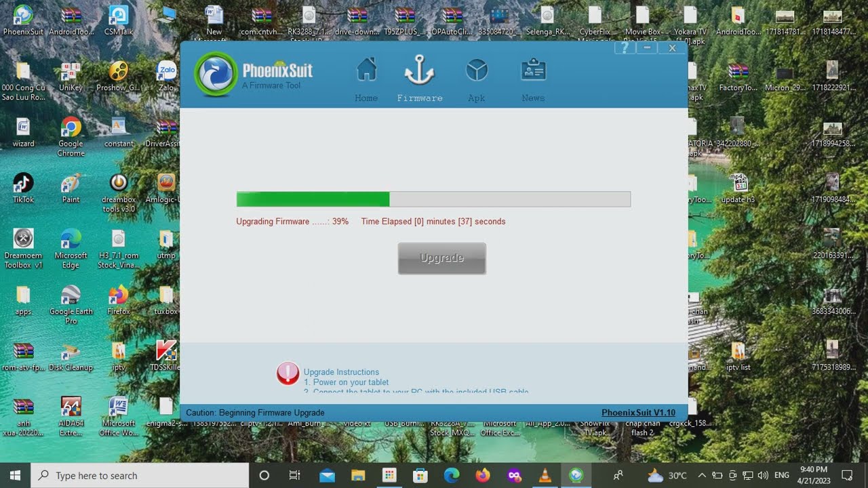Select 'Caution: Beginning Firmware Upgrade' status text
The image size is (868, 488).
pos(255,413)
